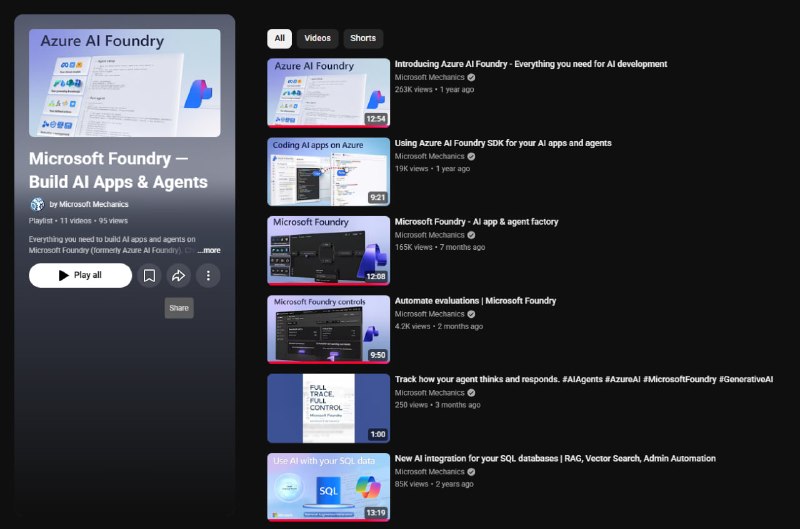
Task: Open Introducing Azure AI Foundry video thumbnail
Action: (329, 92)
